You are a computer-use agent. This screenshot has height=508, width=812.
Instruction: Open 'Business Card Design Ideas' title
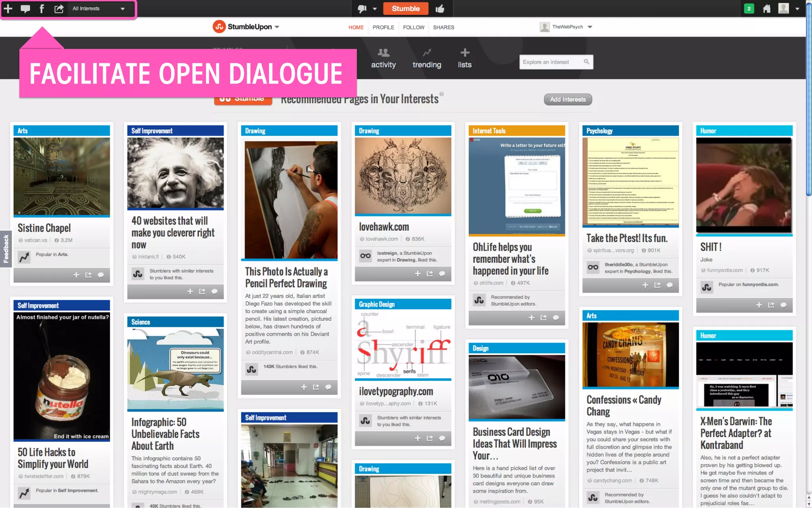pos(515,444)
